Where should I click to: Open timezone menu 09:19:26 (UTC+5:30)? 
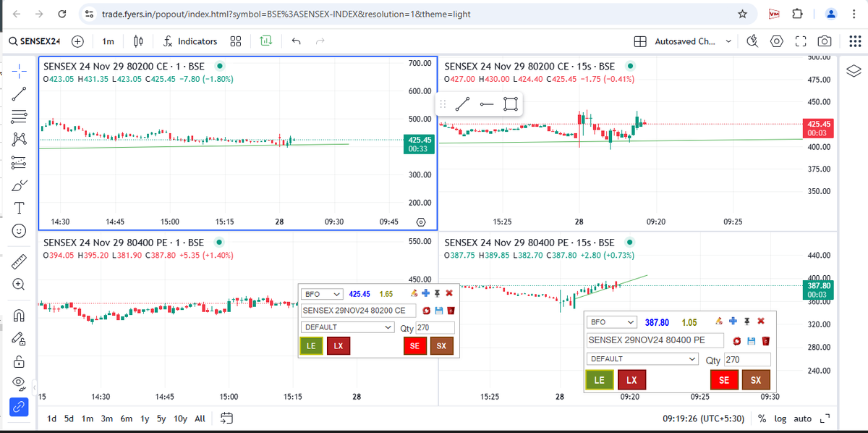[x=705, y=419]
